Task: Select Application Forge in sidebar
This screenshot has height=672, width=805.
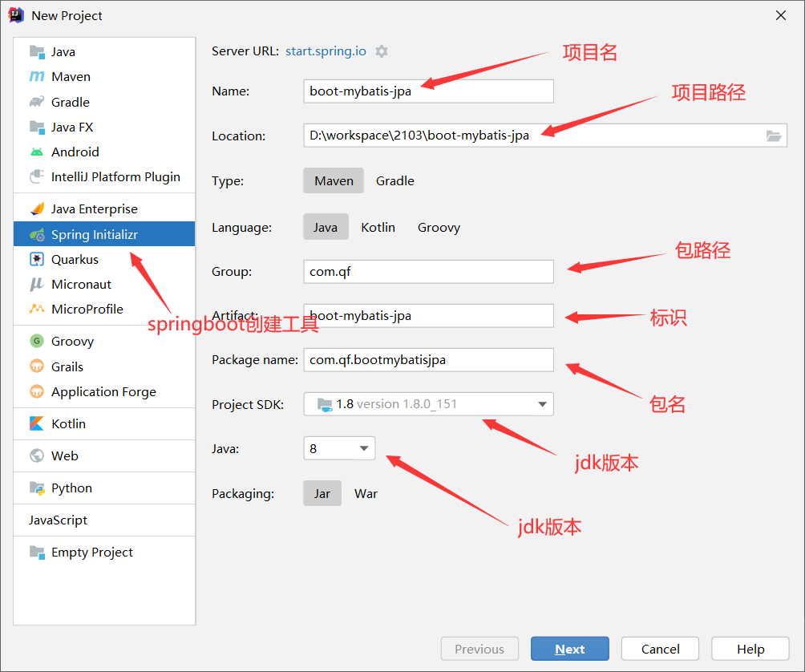Action: (104, 391)
